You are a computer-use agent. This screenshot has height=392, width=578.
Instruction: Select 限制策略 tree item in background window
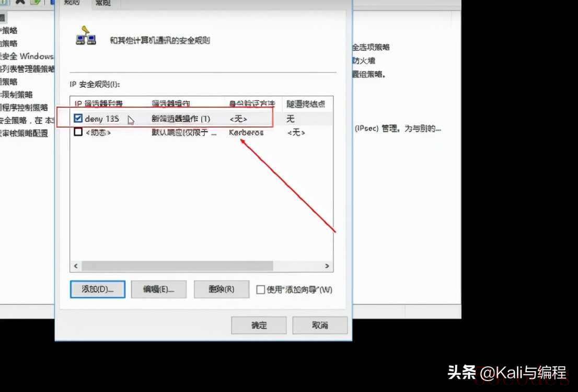pos(16,95)
